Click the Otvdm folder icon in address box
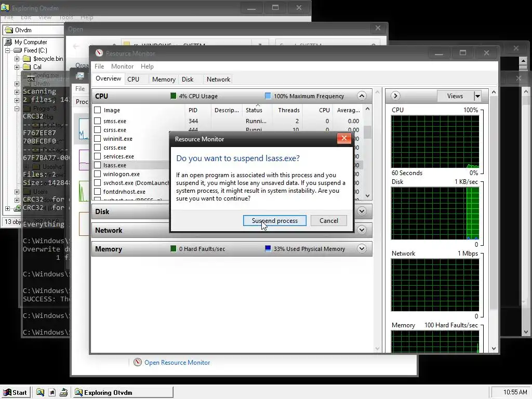 tap(9, 30)
